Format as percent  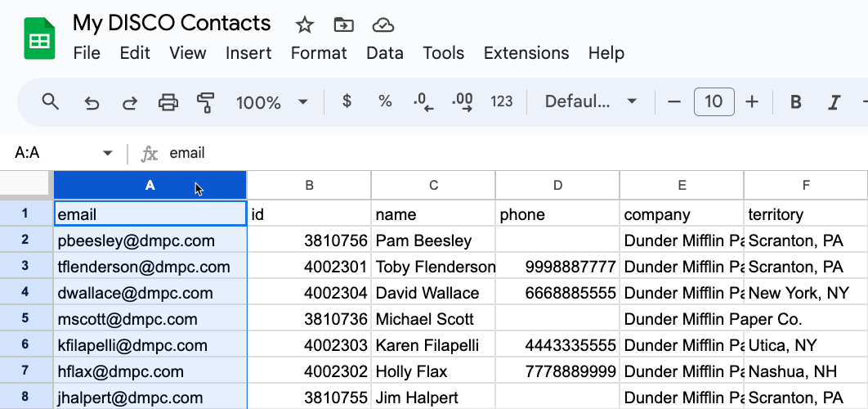[385, 101]
